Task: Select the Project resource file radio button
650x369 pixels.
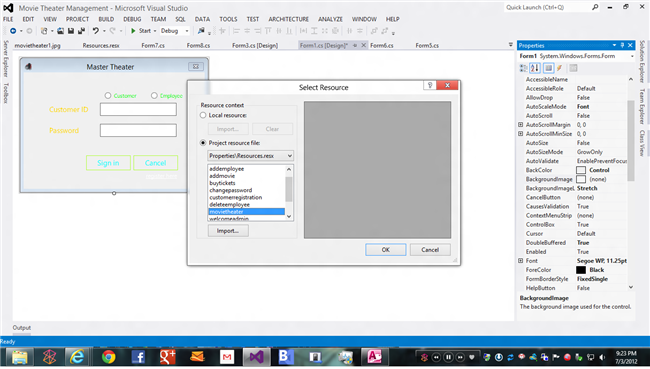Action: (x=203, y=143)
